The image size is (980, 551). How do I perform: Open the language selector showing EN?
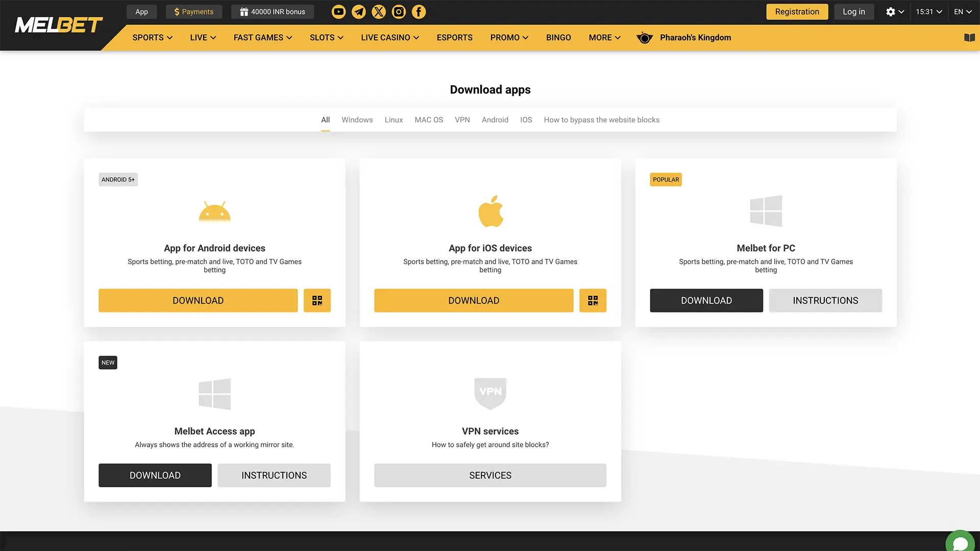click(962, 11)
